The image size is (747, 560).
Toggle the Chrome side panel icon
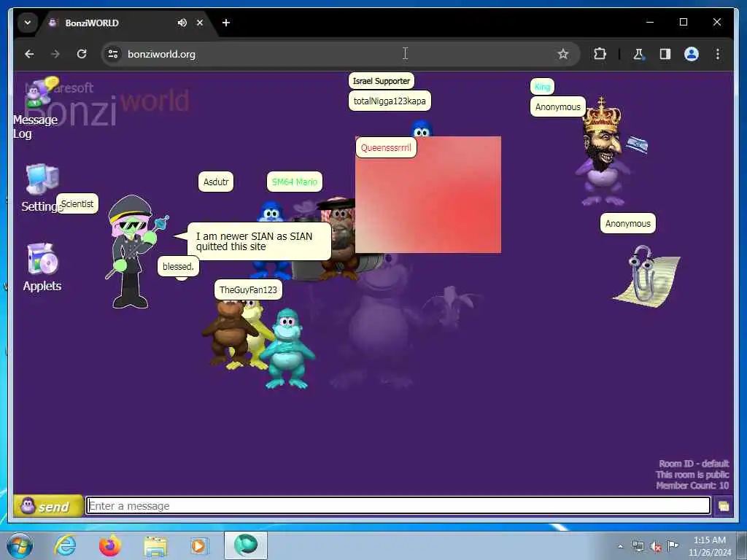click(665, 54)
